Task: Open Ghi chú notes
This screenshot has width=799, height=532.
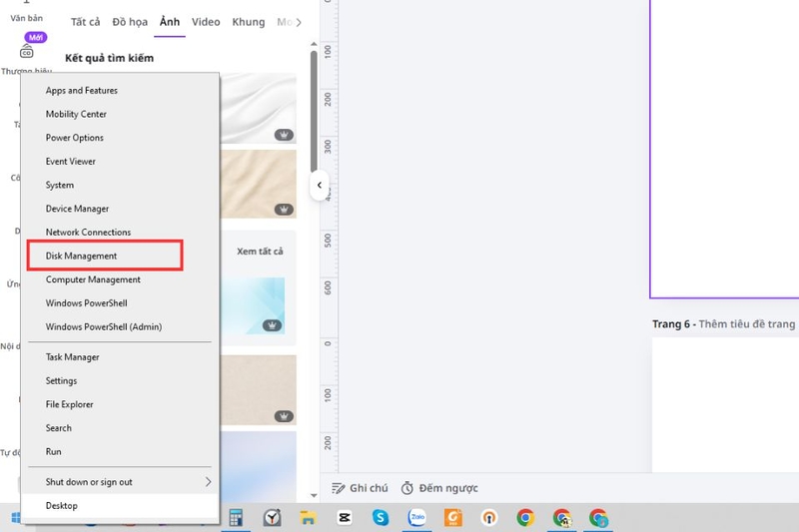Action: pyautogui.click(x=360, y=488)
